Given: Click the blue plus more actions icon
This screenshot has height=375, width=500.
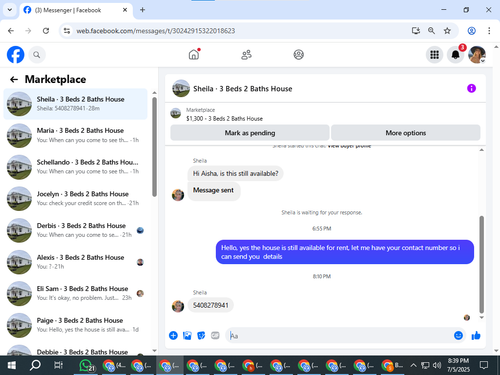Looking at the screenshot, I should click(173, 335).
